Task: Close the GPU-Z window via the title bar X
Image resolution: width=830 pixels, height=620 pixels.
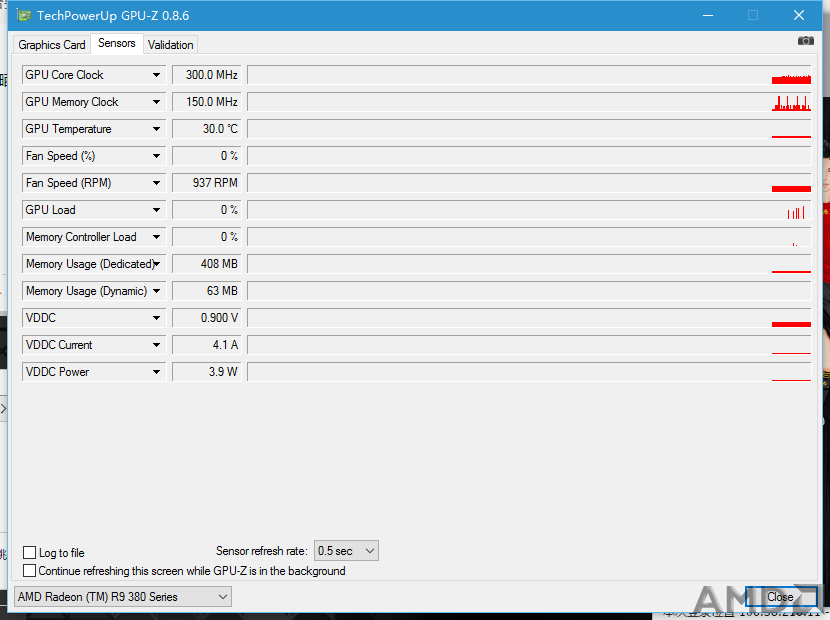Action: pos(799,15)
